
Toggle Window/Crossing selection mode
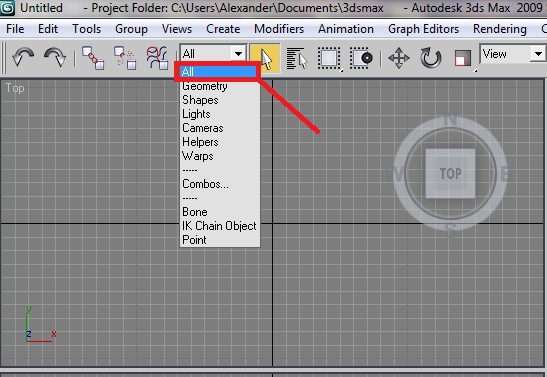click(361, 58)
